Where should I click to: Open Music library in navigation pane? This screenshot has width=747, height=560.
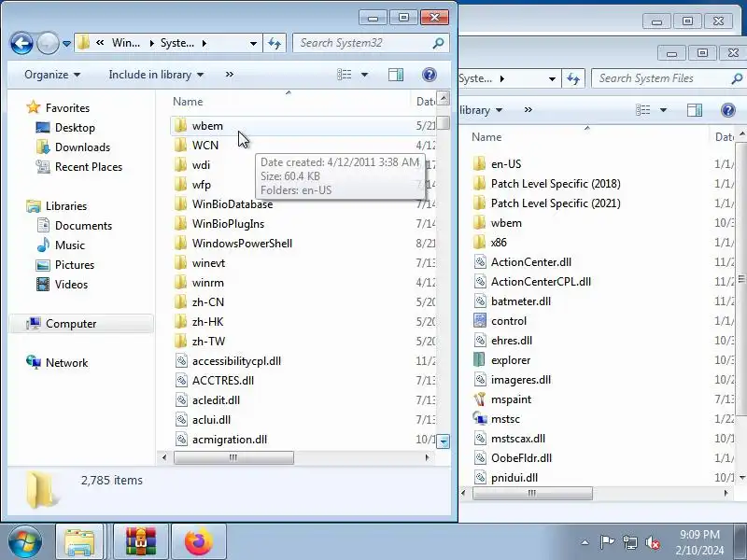pos(69,245)
